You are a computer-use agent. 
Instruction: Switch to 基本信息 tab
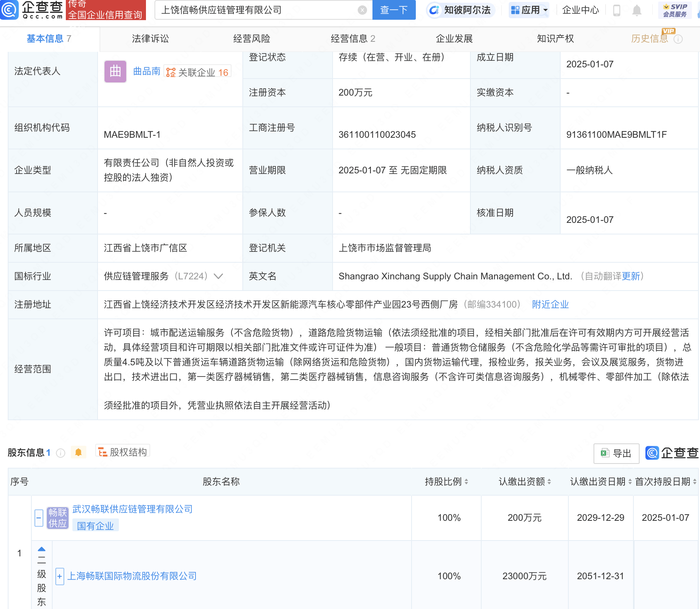coord(49,39)
